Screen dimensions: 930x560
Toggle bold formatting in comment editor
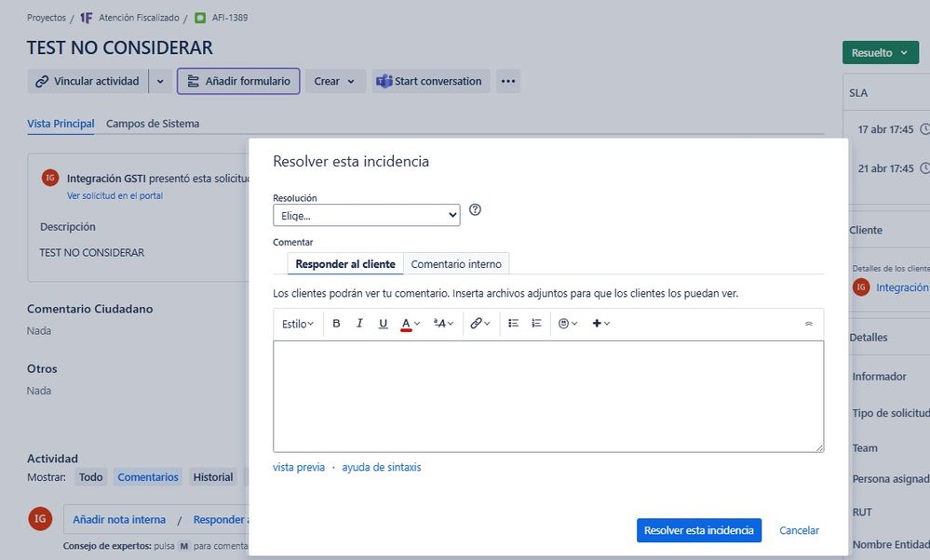point(336,324)
